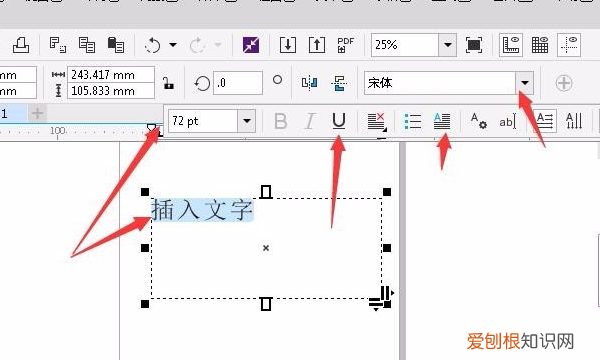Click the greyed-out Redo icon
Viewport: 600px width, 360px height.
[197, 45]
